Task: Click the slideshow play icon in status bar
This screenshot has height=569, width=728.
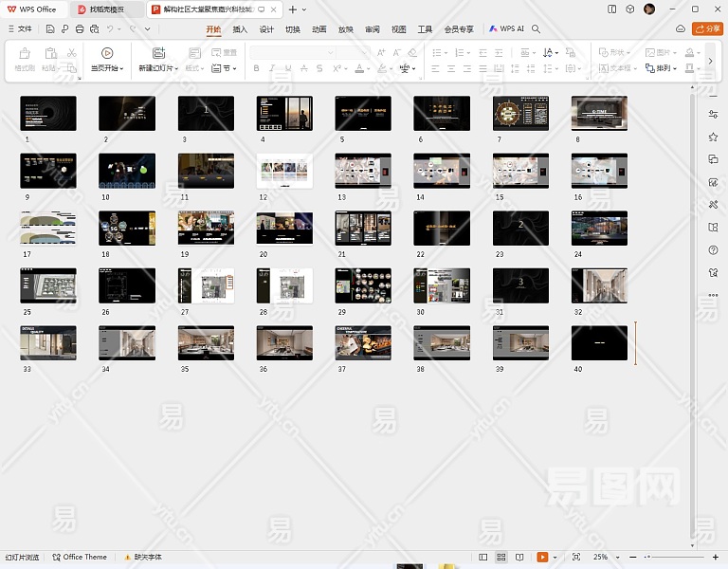Action: pyautogui.click(x=541, y=557)
